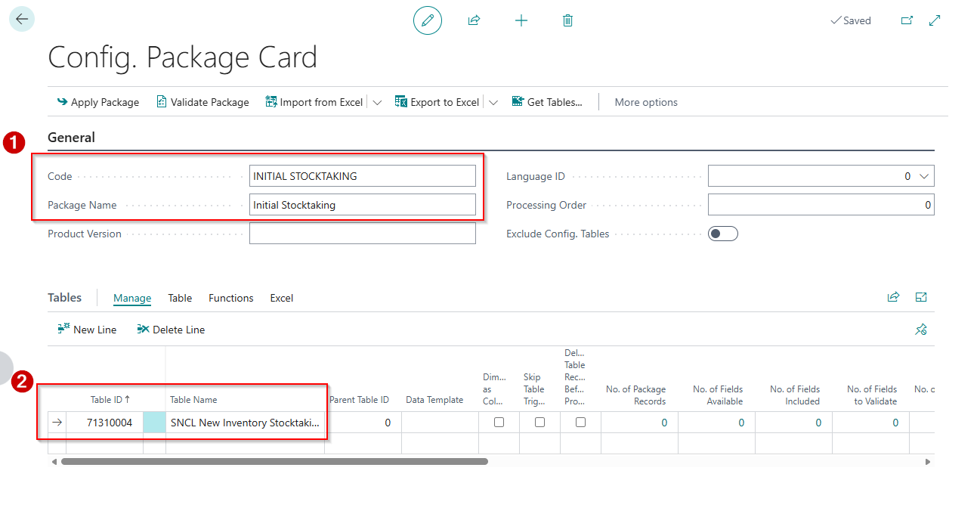Click the scrollbar right arrow

(928, 461)
